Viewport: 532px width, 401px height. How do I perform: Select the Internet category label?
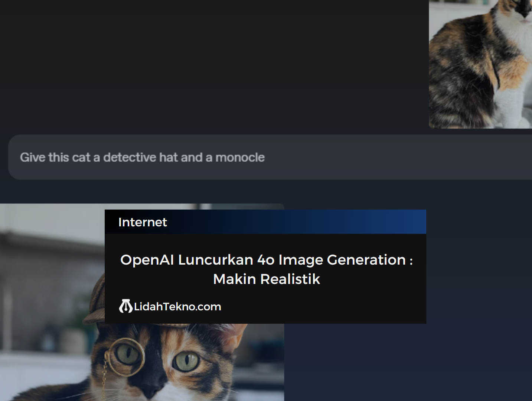(143, 222)
